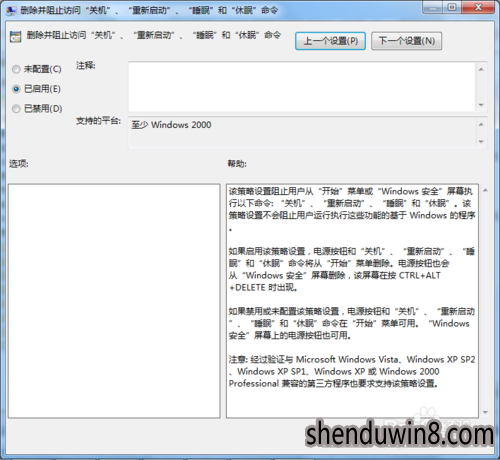
Task: Click the down arrow of the help text scrollbar
Action: [x=485, y=412]
